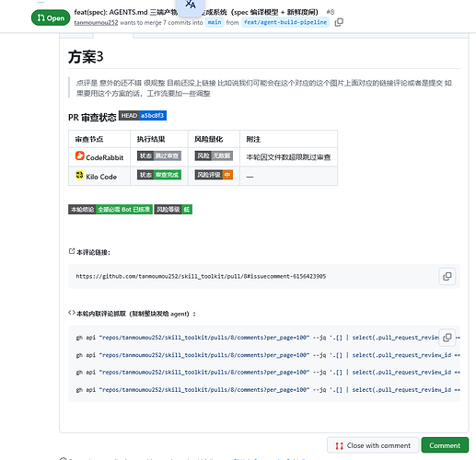Click the CodeRabbit logo icon
The width and height of the screenshot is (476, 460).
click(x=79, y=155)
